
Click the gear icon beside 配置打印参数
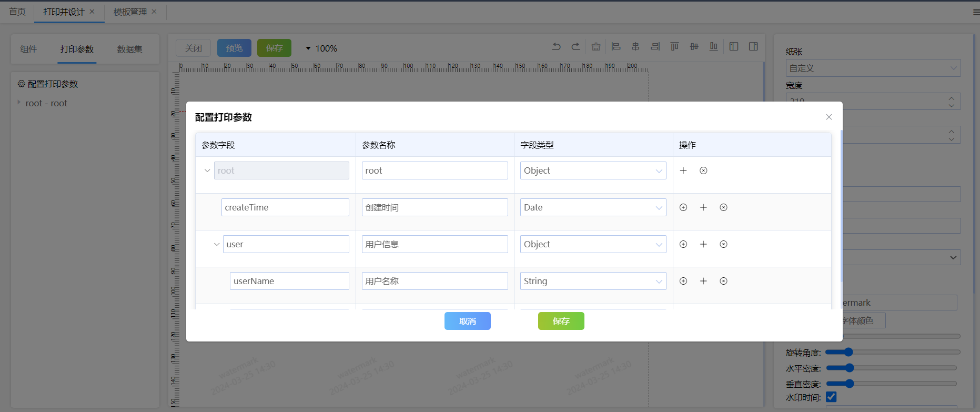coord(22,84)
